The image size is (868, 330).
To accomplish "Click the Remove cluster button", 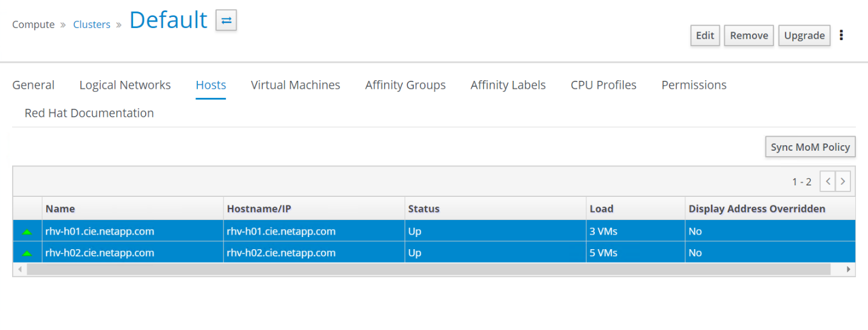I will tap(748, 35).
